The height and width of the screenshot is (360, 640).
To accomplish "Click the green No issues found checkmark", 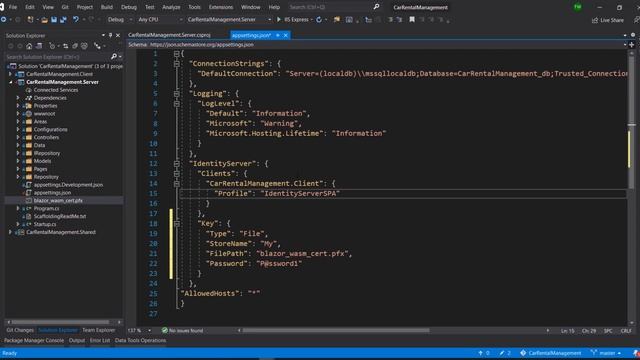I will tap(164, 330).
